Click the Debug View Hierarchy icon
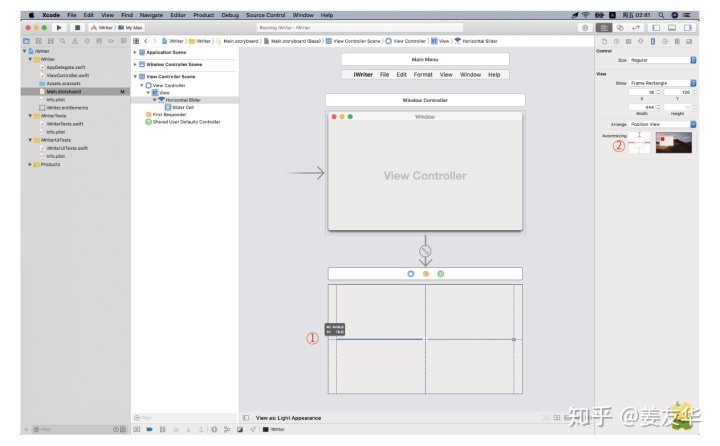This screenshot has width=720, height=446. 214,429
